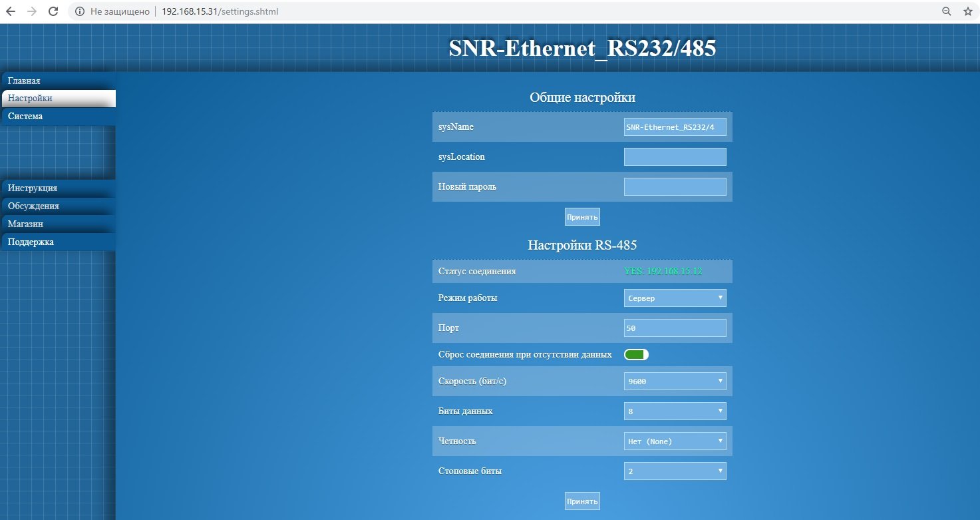Apply RS-485 settings with Принять
980x520 pixels.
pyautogui.click(x=582, y=501)
